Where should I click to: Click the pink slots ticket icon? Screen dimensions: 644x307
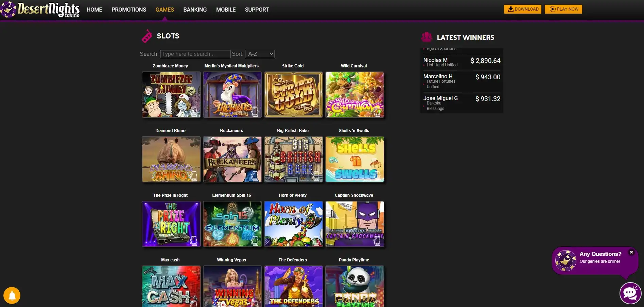point(147,36)
